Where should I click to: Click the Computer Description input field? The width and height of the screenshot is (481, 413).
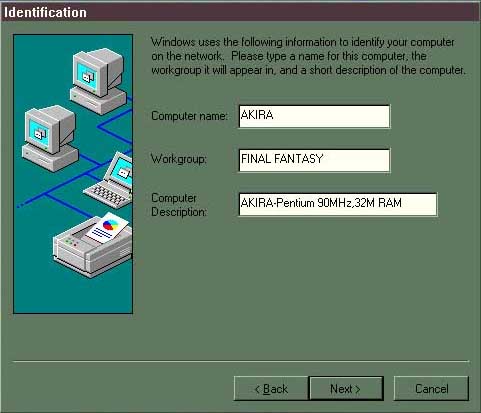click(x=338, y=204)
